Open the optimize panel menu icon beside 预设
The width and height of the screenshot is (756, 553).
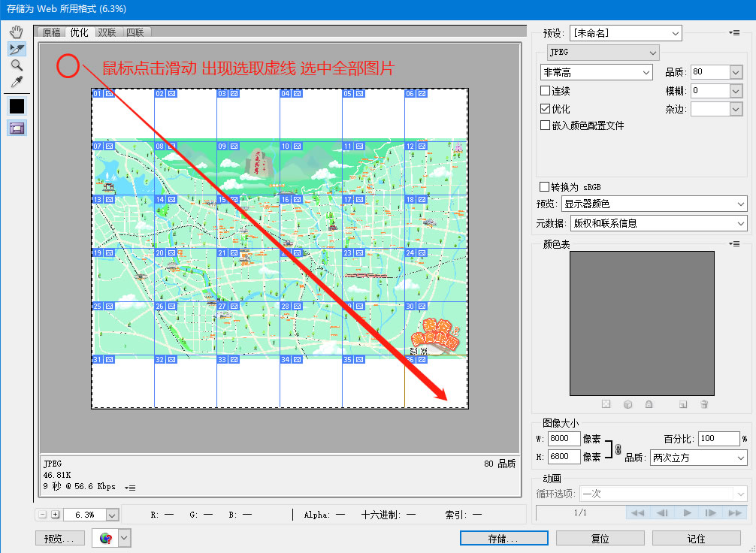pyautogui.click(x=733, y=33)
